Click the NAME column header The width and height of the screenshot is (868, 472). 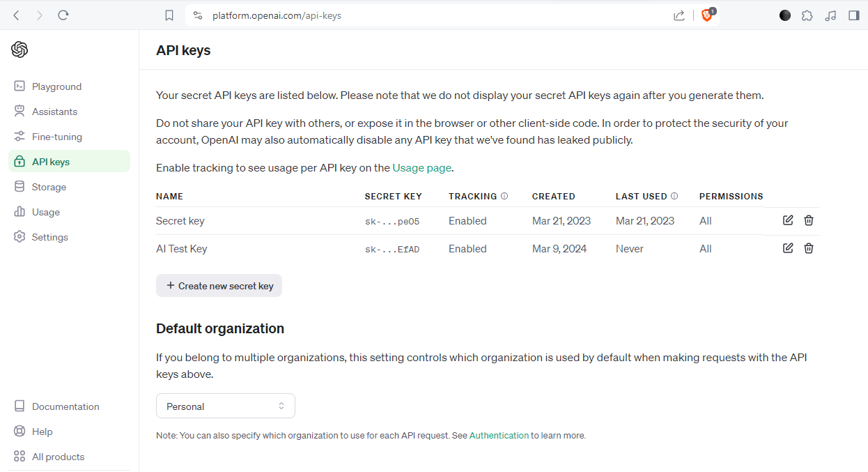(x=170, y=196)
